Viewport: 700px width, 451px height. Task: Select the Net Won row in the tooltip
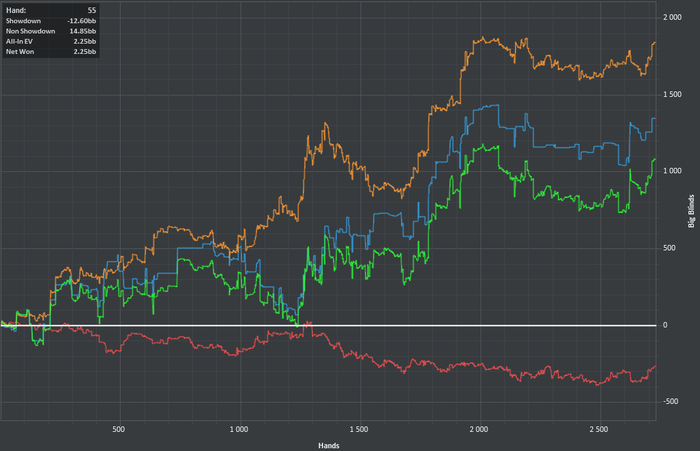click(x=51, y=52)
